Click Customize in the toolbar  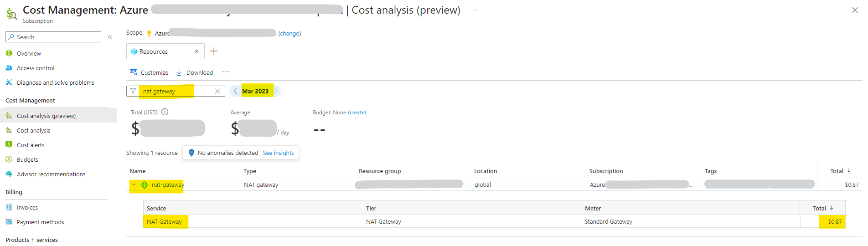(149, 72)
